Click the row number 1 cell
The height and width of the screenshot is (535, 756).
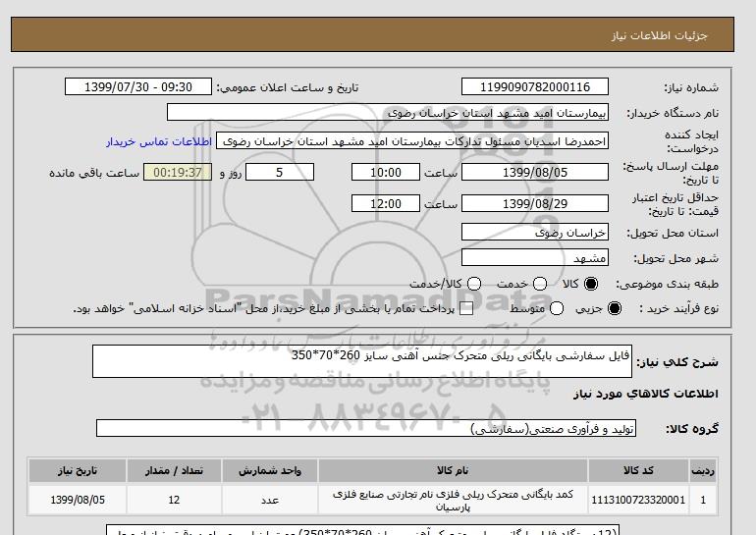[x=703, y=500]
